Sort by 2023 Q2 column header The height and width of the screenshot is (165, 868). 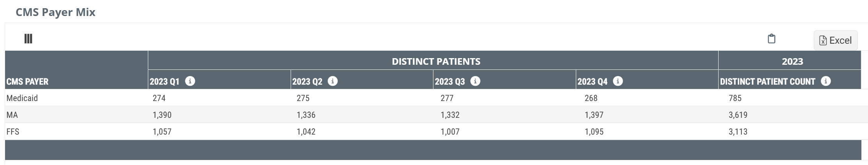coord(307,82)
